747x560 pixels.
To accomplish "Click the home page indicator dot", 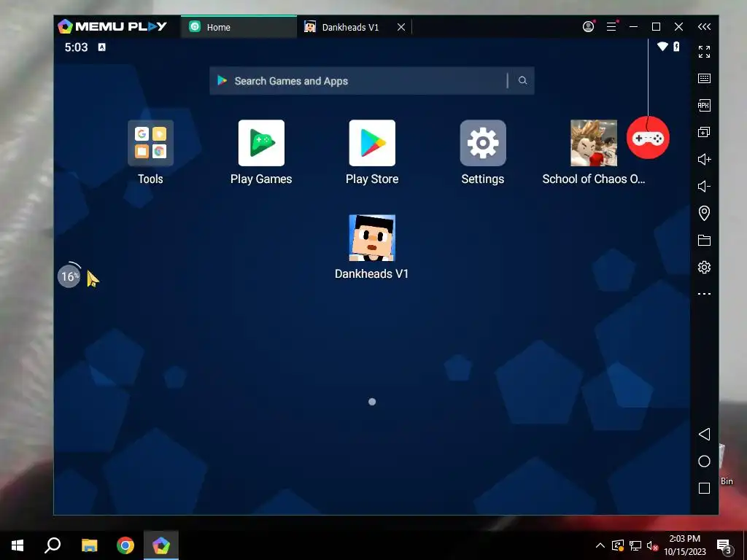I will [372, 402].
